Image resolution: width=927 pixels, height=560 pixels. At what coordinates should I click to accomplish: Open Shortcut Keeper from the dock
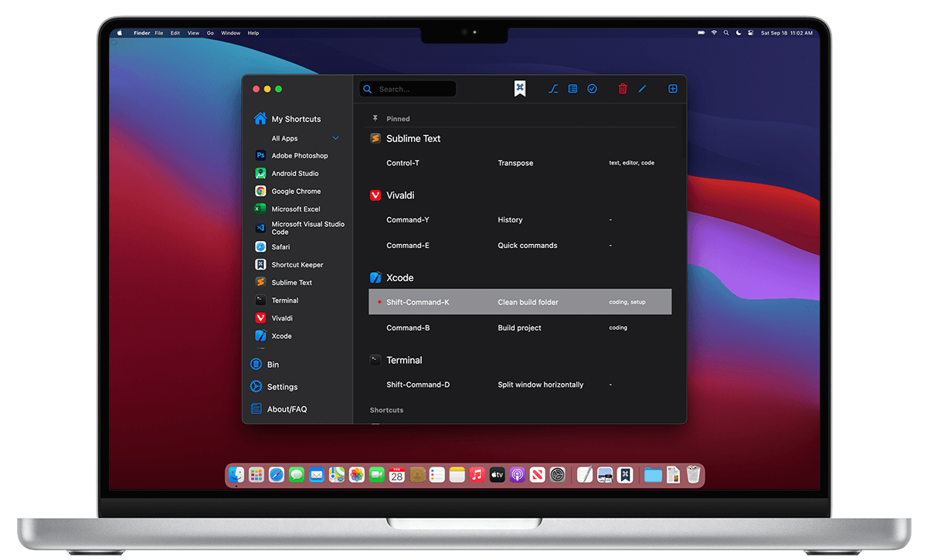[x=626, y=475]
